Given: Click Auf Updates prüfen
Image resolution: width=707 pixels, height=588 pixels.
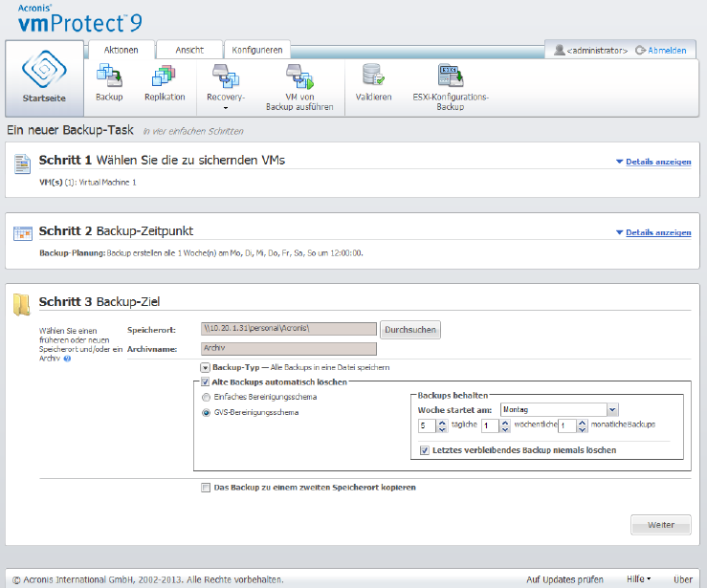Looking at the screenshot, I should coord(564,579).
